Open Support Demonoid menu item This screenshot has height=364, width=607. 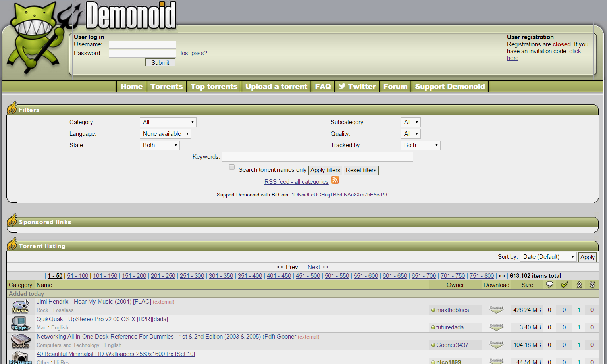point(450,86)
